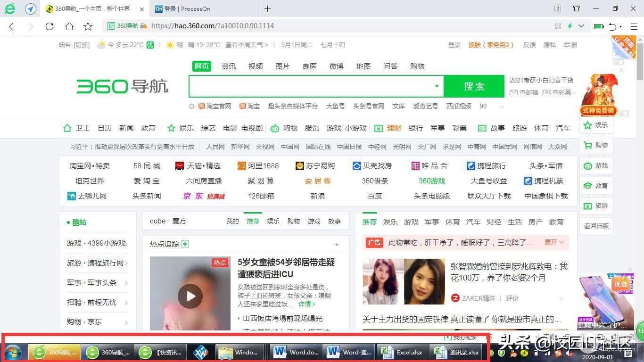Expand the search box suggestion dropdown arrow

(x=437, y=86)
